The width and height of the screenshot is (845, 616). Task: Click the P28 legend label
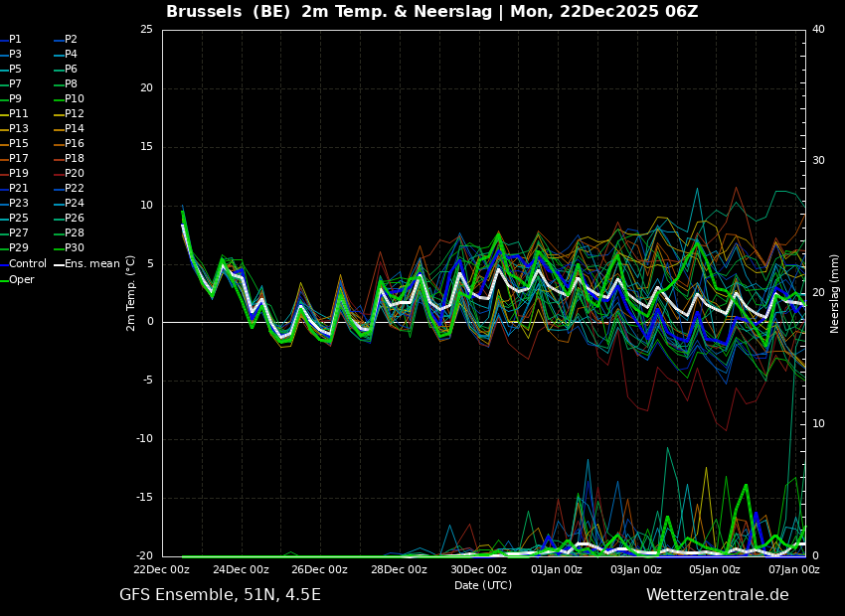point(74,233)
